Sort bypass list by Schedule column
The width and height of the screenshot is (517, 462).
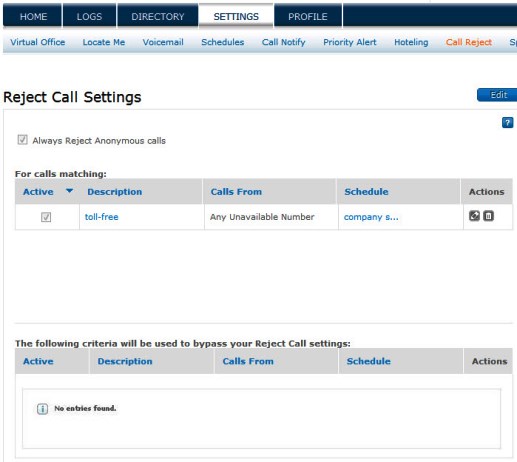click(x=368, y=361)
